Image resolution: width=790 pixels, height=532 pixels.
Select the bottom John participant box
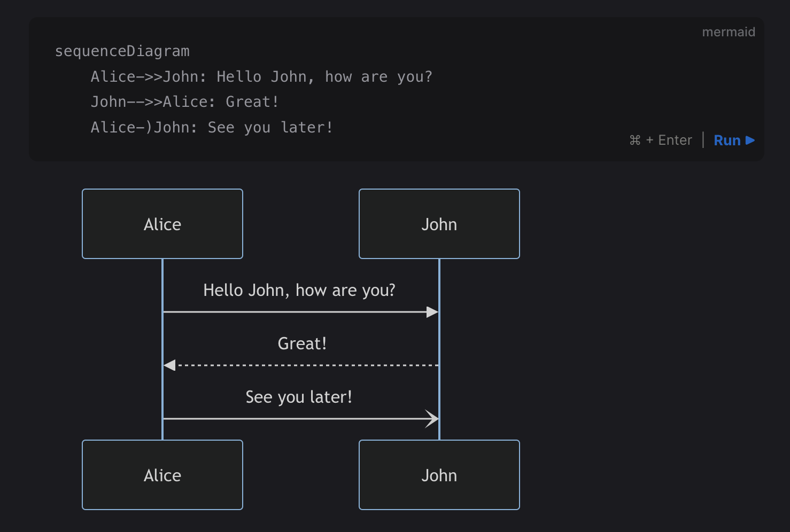pyautogui.click(x=439, y=475)
